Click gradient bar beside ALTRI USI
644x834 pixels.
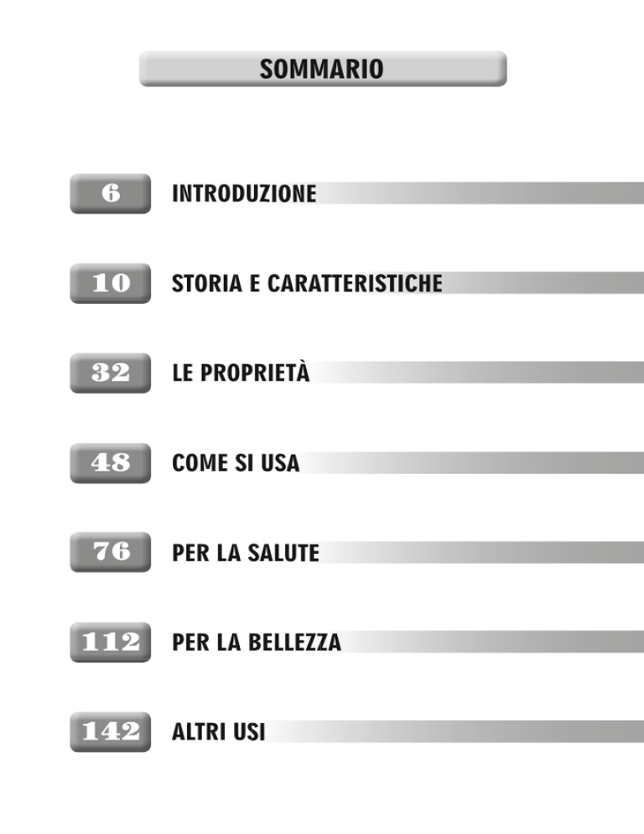click(x=455, y=732)
